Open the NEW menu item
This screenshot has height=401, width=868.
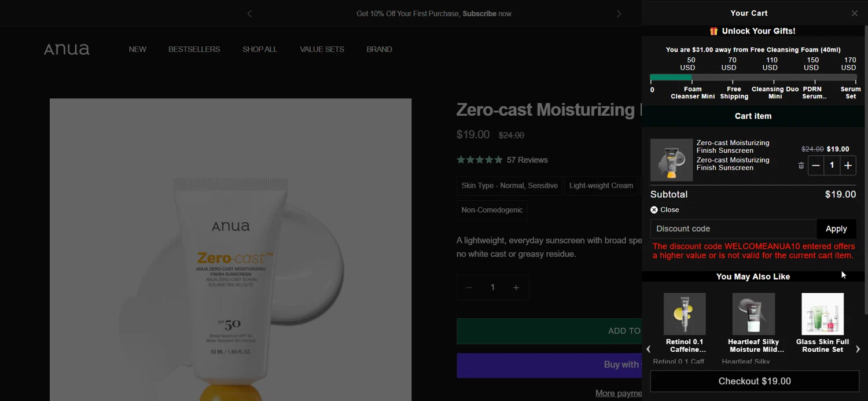(x=138, y=49)
